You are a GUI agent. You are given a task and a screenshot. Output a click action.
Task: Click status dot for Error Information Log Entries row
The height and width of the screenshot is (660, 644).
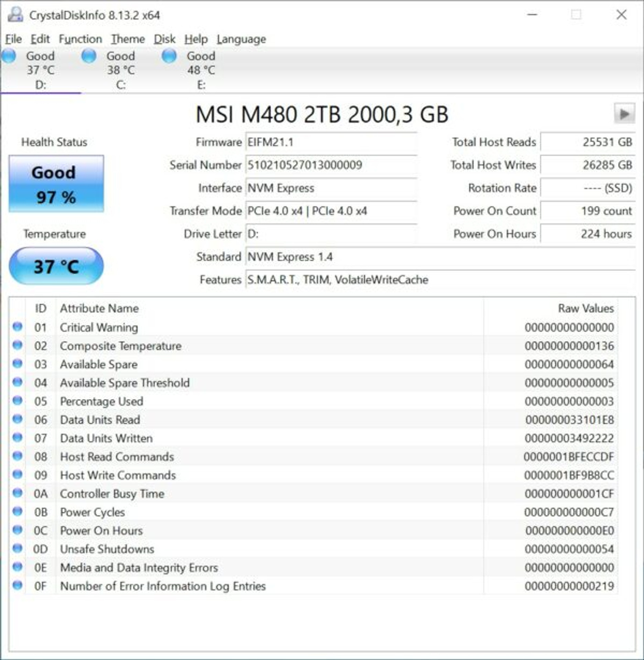pyautogui.click(x=17, y=585)
